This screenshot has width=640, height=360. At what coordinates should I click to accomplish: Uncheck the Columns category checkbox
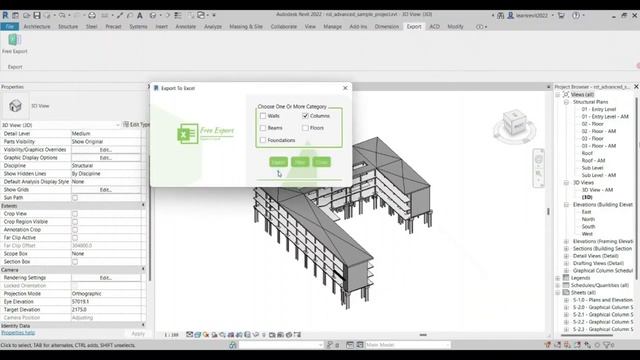click(x=305, y=116)
